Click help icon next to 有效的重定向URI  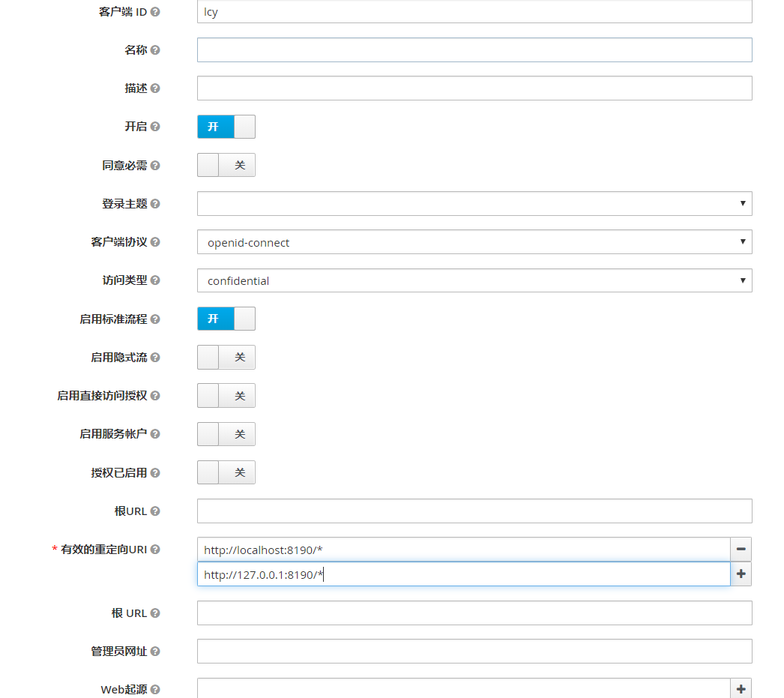pyautogui.click(x=155, y=550)
